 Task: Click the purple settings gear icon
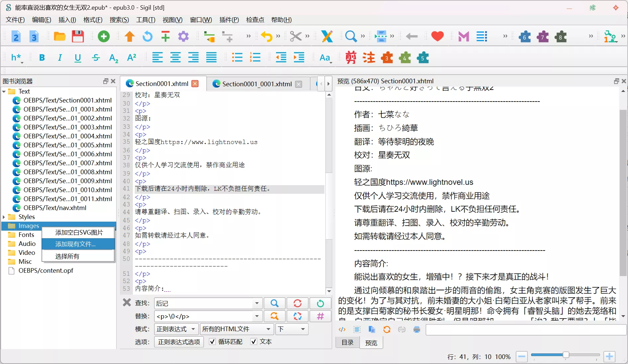pyautogui.click(x=183, y=36)
